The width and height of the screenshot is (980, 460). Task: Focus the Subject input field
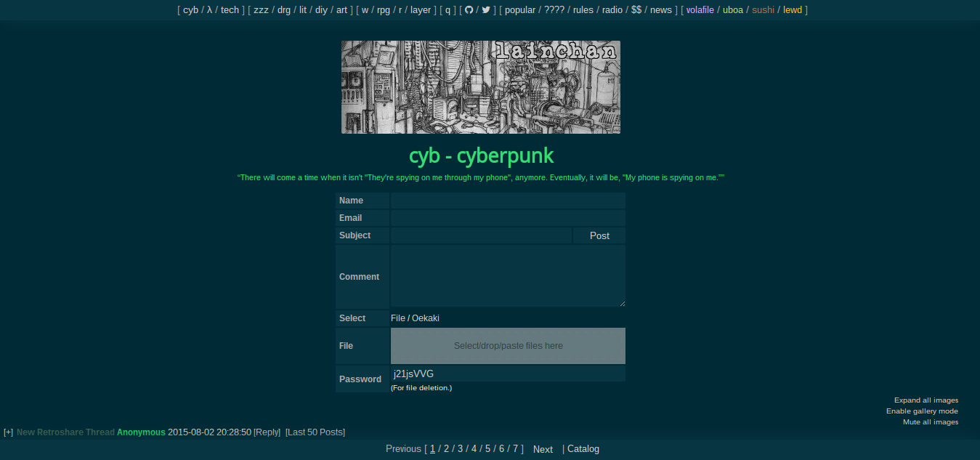[x=481, y=235]
